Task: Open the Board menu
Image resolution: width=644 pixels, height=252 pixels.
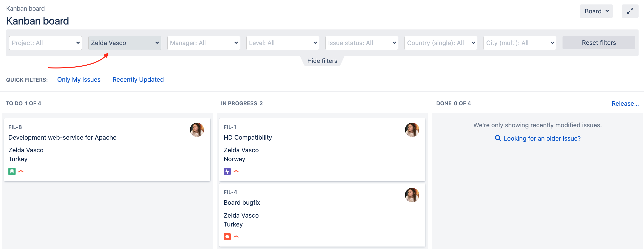Action: [x=596, y=11]
